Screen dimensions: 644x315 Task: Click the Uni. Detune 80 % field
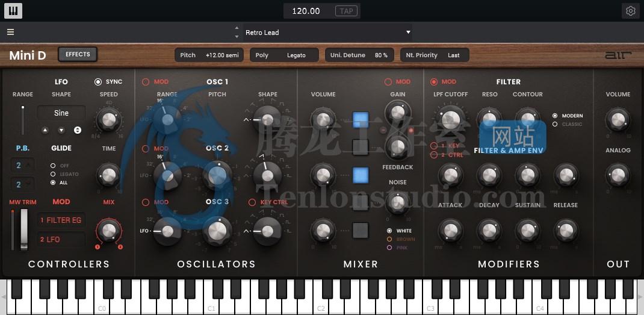359,55
